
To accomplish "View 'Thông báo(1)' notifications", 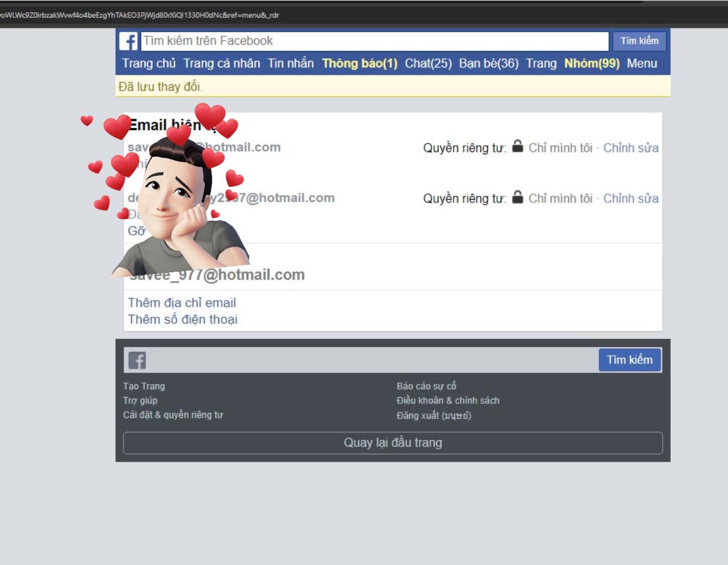I will [x=359, y=64].
